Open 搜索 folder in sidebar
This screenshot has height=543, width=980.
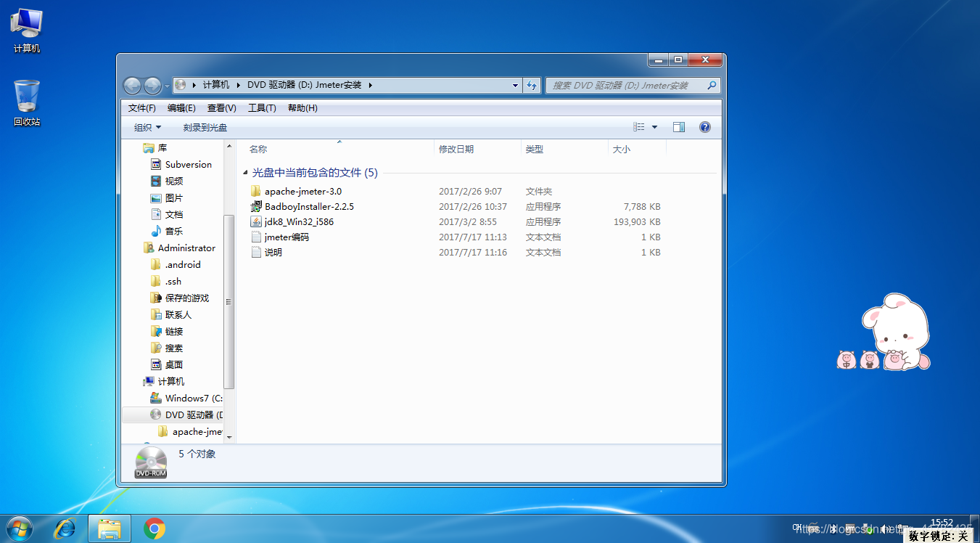coord(167,348)
